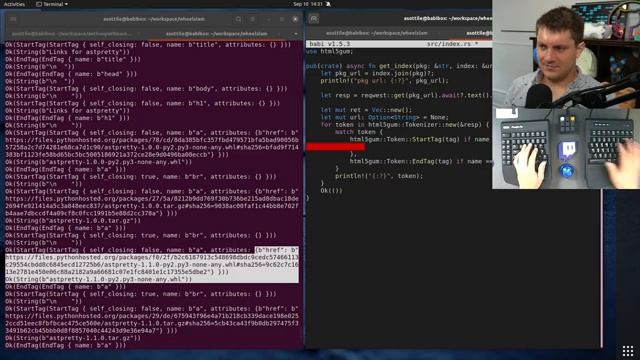Click the StartTag line with name b"h1"
This screenshot has width=640, height=360.
(x=142, y=103)
